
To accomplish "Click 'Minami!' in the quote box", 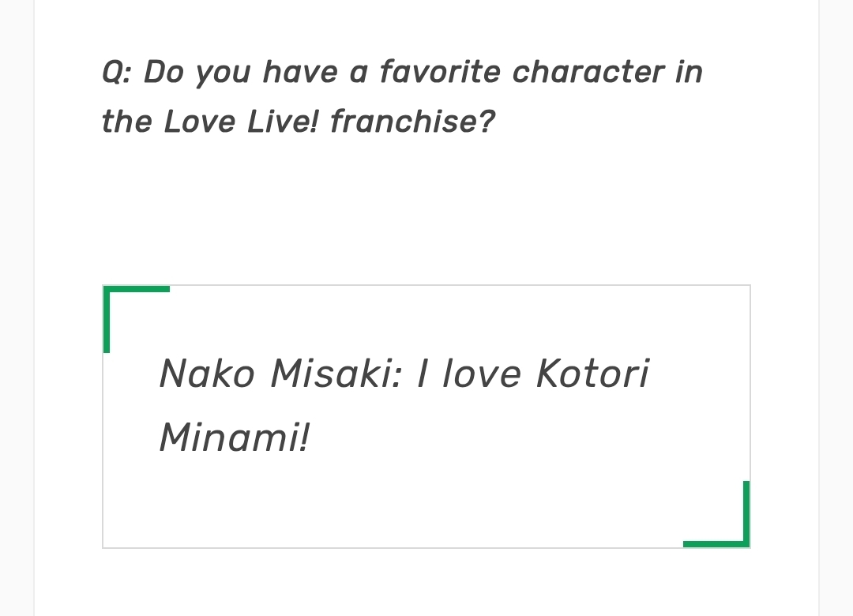I will point(235,437).
